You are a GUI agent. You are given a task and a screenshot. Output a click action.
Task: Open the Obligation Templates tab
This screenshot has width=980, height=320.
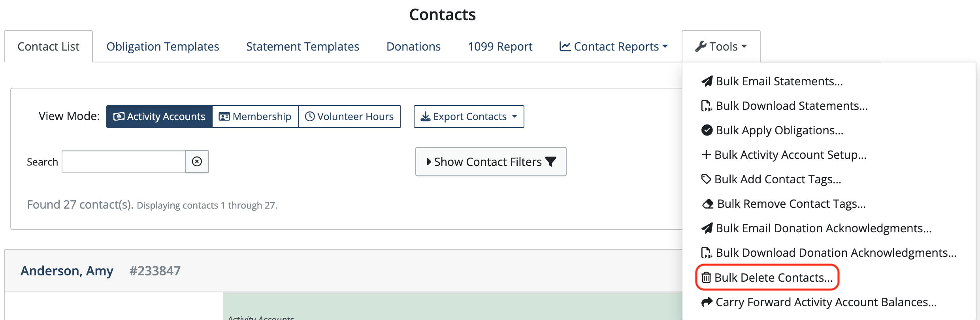(162, 47)
